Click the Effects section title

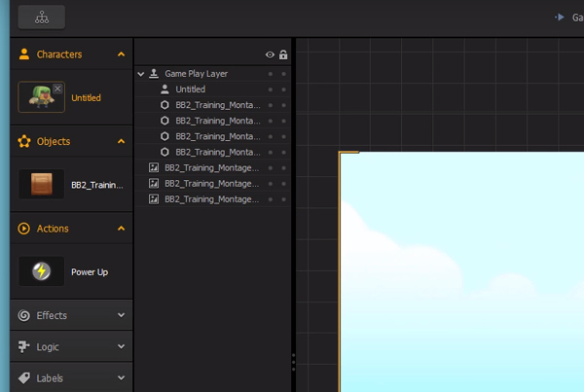52,315
